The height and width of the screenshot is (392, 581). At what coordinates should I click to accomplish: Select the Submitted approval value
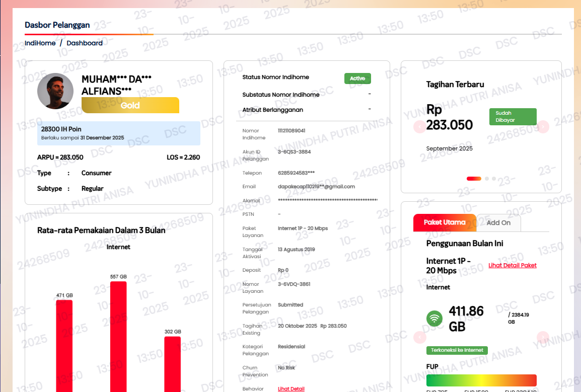pos(290,305)
